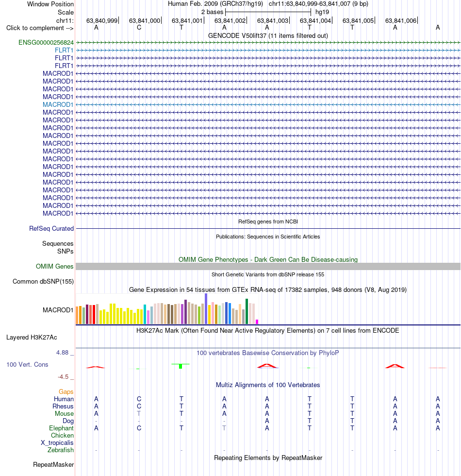Click the Elephant alignment row label
This screenshot has height=476, width=461.
61,428
